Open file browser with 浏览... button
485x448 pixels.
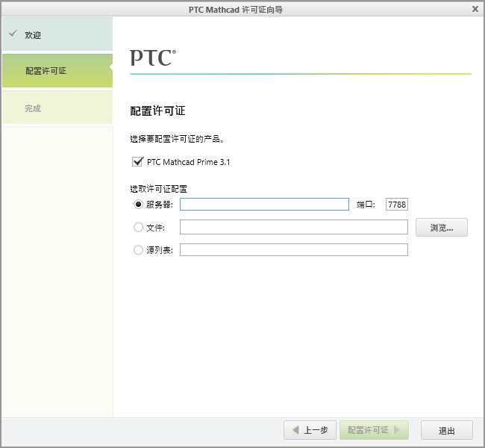(x=442, y=227)
